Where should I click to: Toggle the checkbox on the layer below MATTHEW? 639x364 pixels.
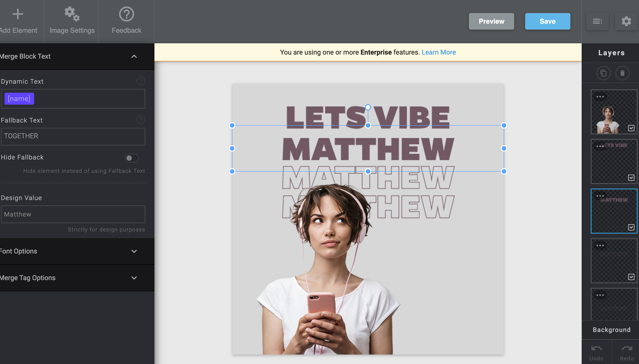pyautogui.click(x=631, y=277)
